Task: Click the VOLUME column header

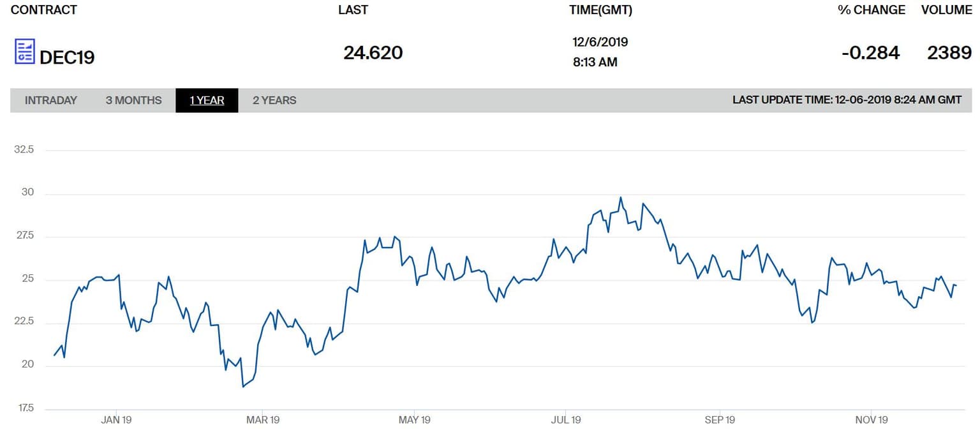Action: pyautogui.click(x=946, y=10)
